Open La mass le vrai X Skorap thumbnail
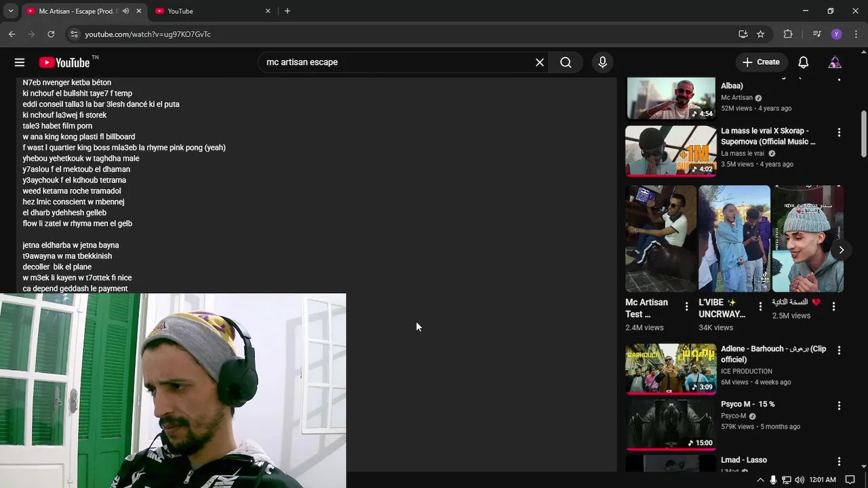The width and height of the screenshot is (868, 488). coord(671,151)
